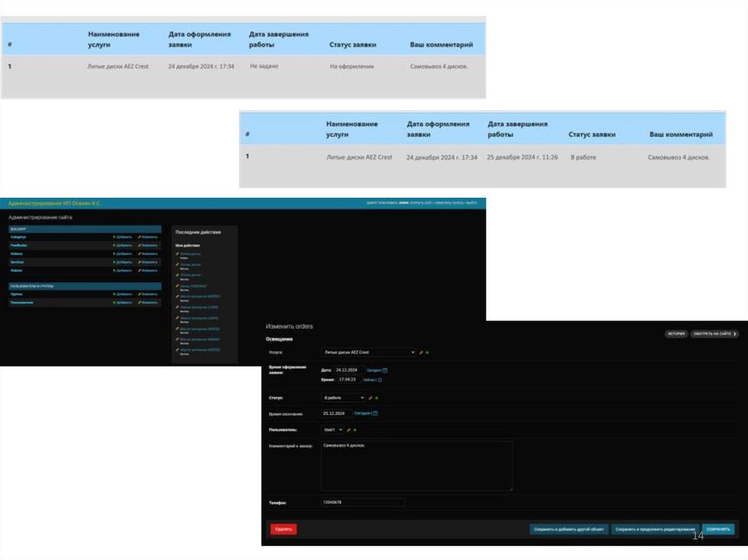
Task: Click 'Литые диски AEZ Crest' in the first table
Action: [118, 66]
